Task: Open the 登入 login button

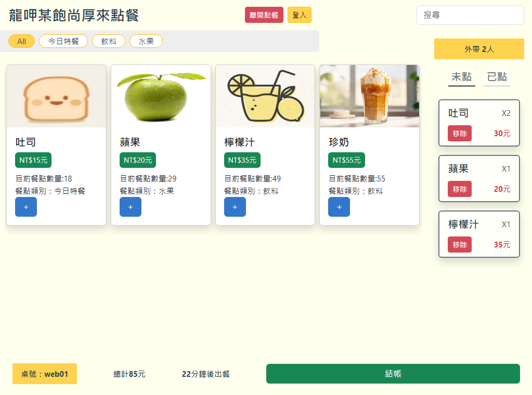Action: click(299, 15)
